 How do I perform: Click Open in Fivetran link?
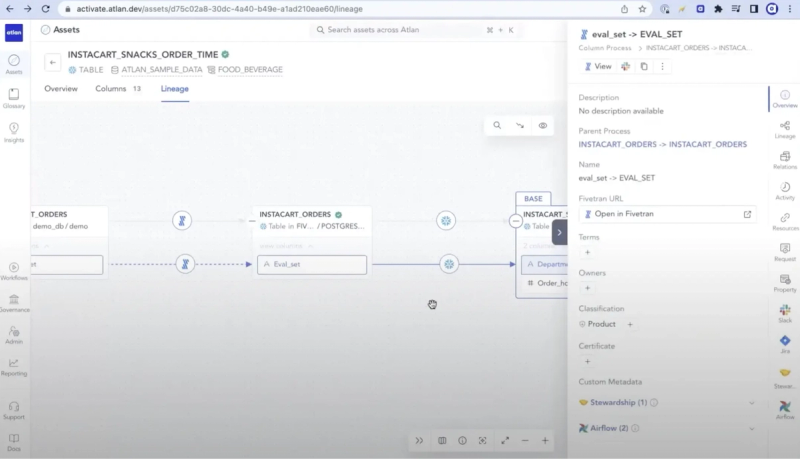667,214
